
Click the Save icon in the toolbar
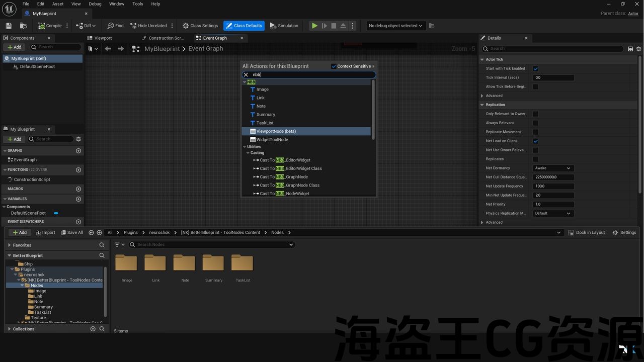[x=9, y=26]
